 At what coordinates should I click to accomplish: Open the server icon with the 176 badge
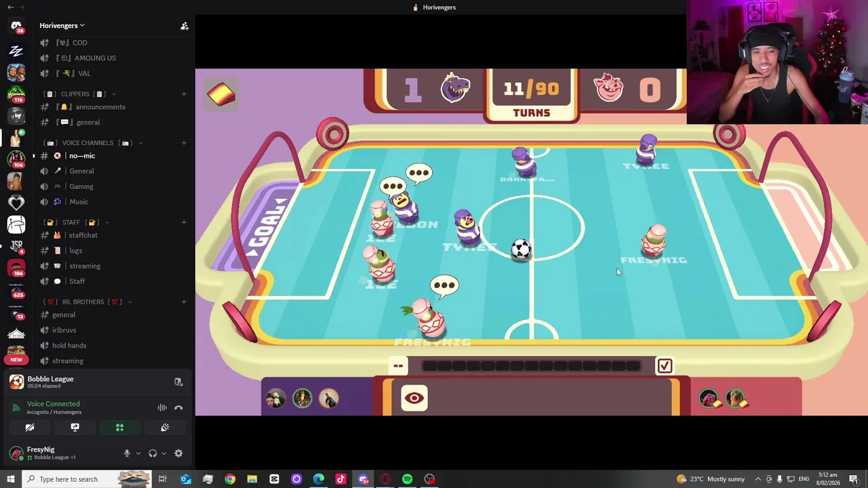[x=16, y=94]
